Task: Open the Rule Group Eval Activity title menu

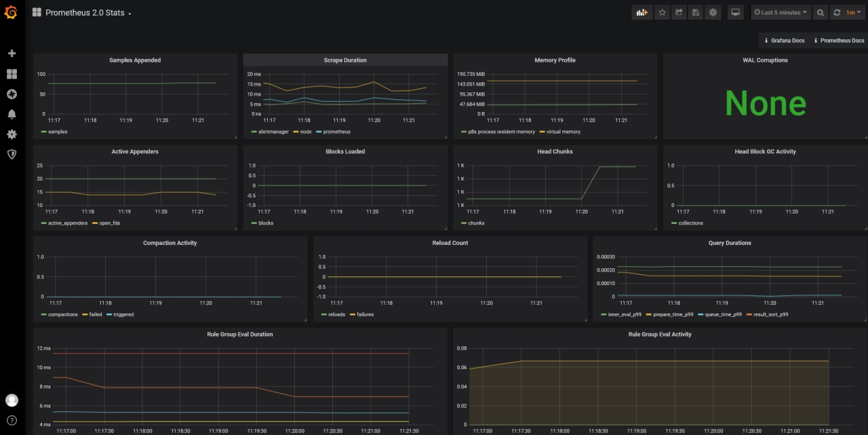Action: click(660, 335)
